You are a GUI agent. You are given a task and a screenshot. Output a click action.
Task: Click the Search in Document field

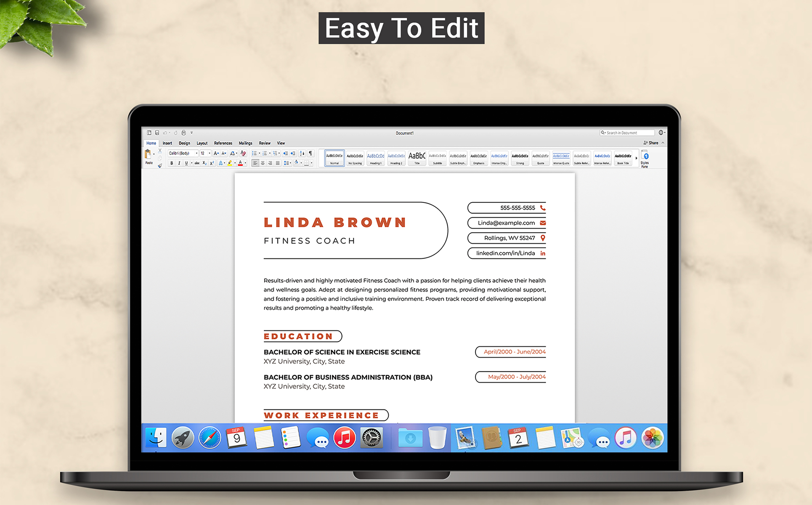tap(627, 133)
